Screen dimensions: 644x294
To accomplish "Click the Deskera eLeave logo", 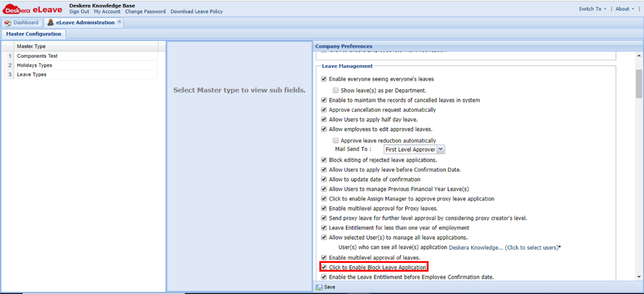I will click(x=33, y=8).
